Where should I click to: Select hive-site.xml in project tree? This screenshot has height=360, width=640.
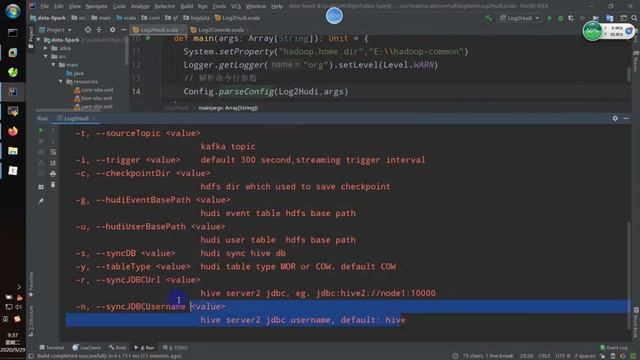pyautogui.click(x=93, y=98)
